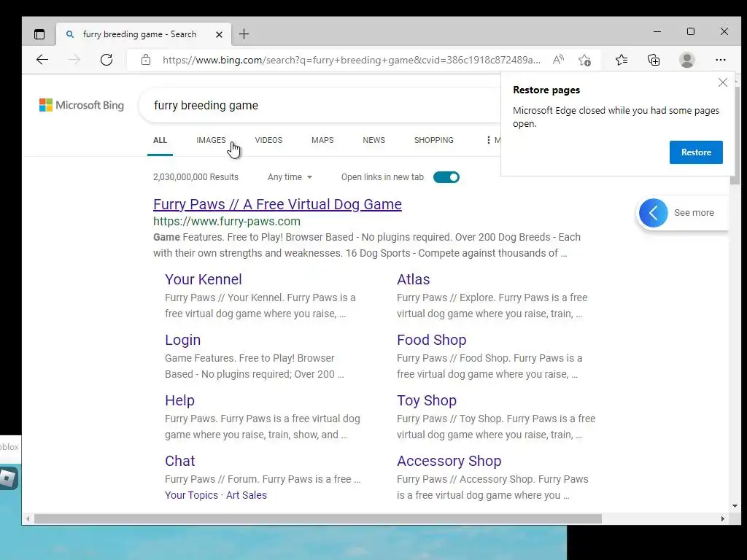The image size is (747, 560).
Task: Open the Favorites list icon
Action: pos(622,60)
